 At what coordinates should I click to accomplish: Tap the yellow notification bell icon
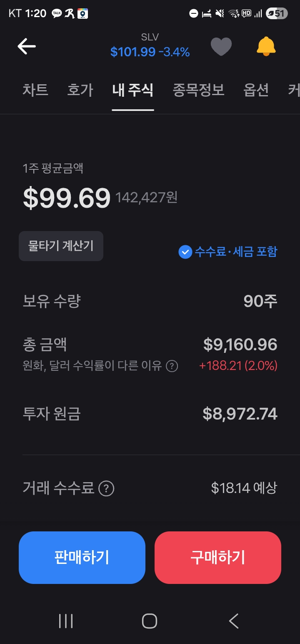tap(266, 46)
